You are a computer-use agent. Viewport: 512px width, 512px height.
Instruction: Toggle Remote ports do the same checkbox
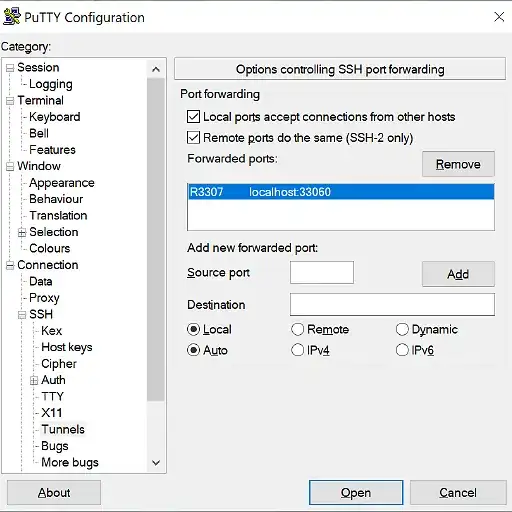(193, 138)
